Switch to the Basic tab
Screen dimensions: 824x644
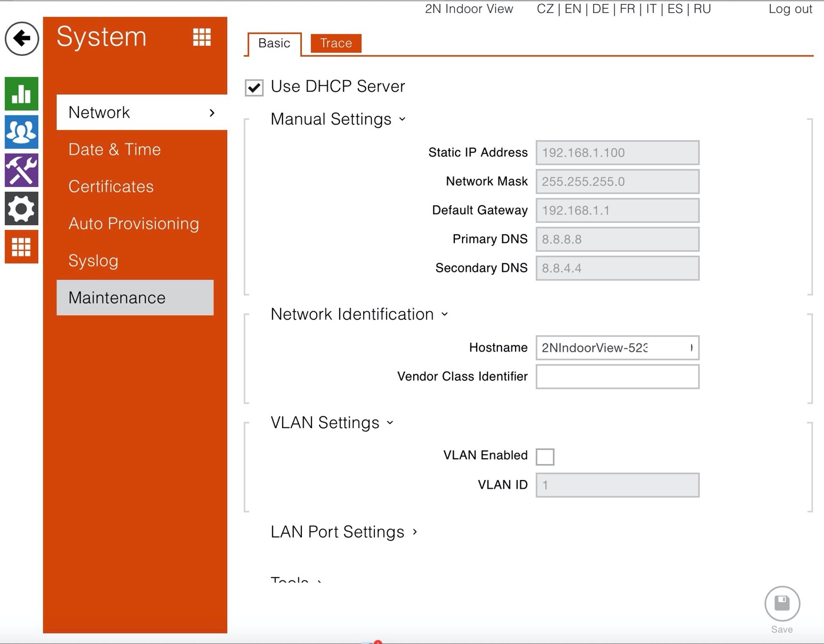coord(274,44)
